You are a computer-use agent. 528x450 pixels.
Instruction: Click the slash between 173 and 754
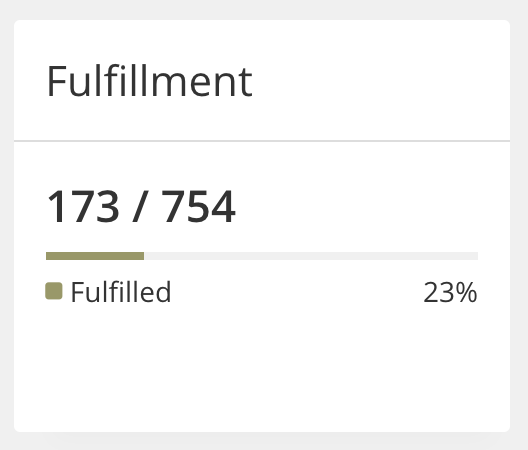pos(141,206)
